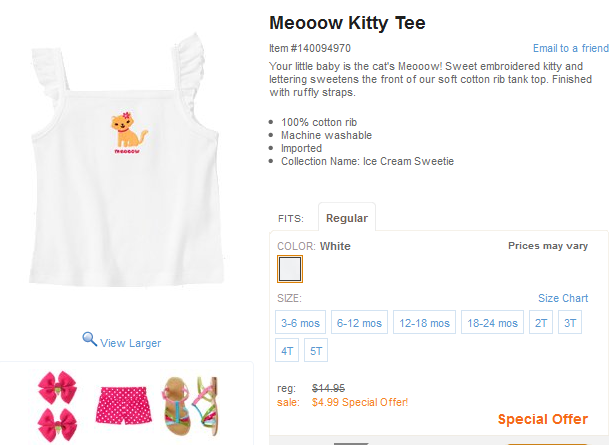Viewport: 613px width, 445px height.
Task: Click the magnifier icon beside View Larger
Action: tap(89, 340)
